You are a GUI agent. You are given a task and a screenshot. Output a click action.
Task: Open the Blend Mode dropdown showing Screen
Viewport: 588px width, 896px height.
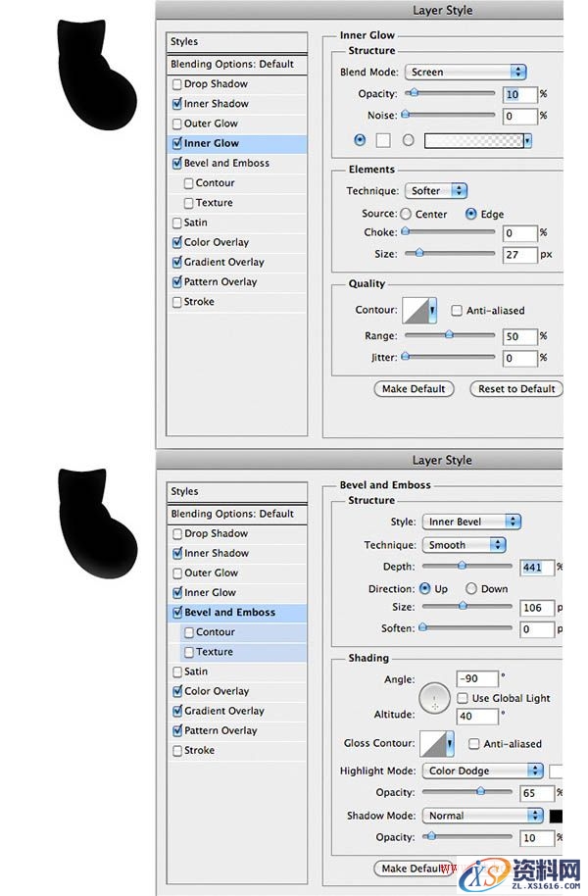[465, 72]
